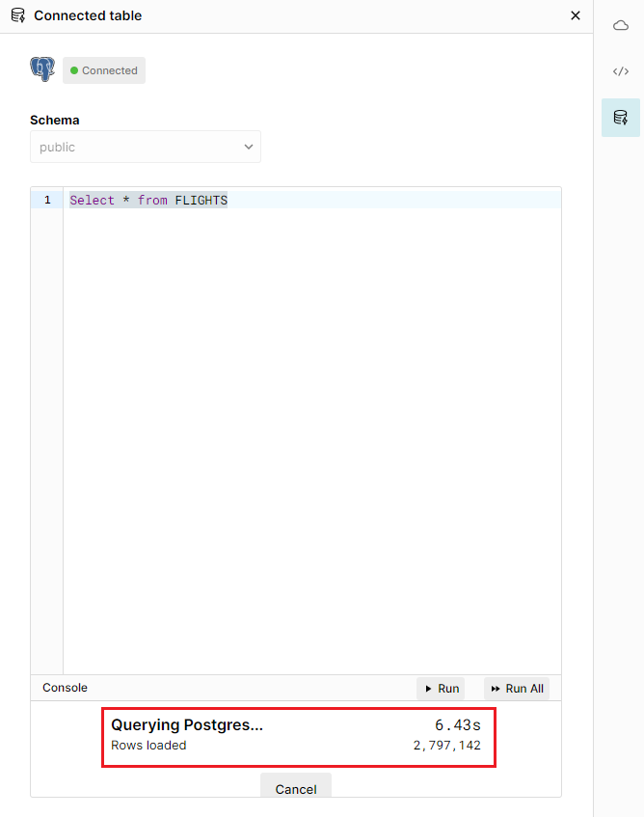Image resolution: width=644 pixels, height=817 pixels.
Task: Click the rows loaded count 2,797,142
Action: [446, 746]
